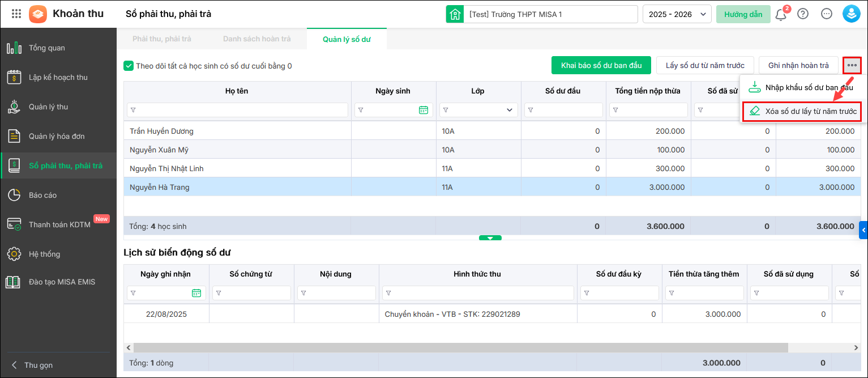Open the chat bubble more icon in header
The image size is (868, 378).
click(x=827, y=14)
